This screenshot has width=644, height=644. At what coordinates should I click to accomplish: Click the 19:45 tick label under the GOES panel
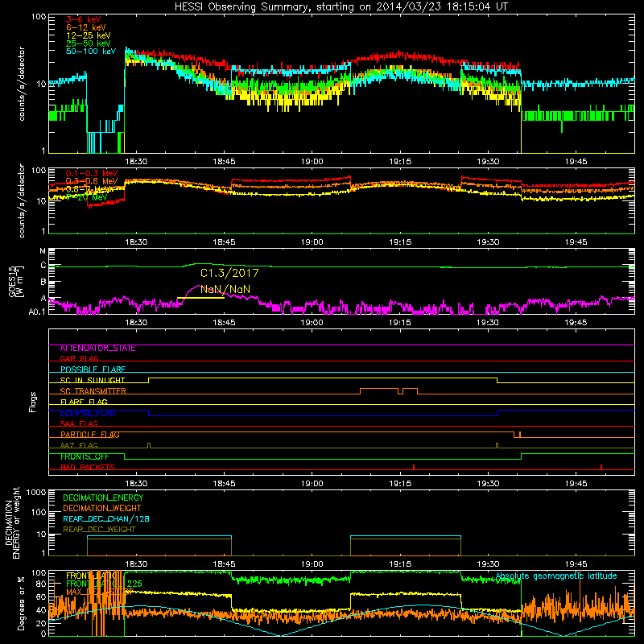click(x=576, y=323)
